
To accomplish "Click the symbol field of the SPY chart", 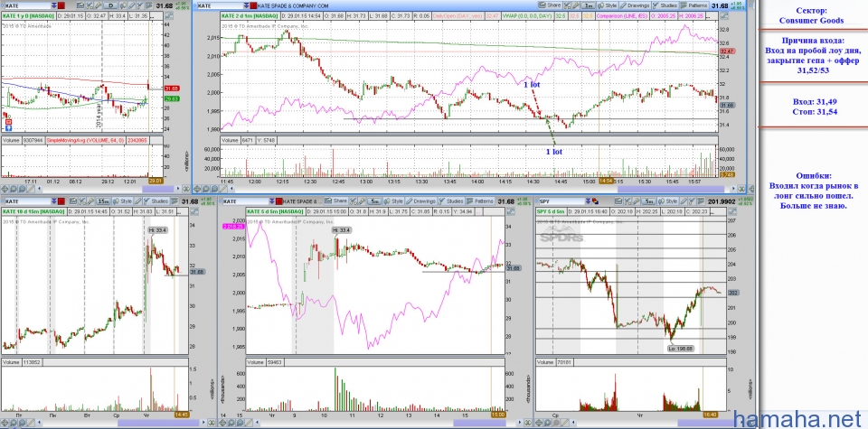I will [x=561, y=201].
